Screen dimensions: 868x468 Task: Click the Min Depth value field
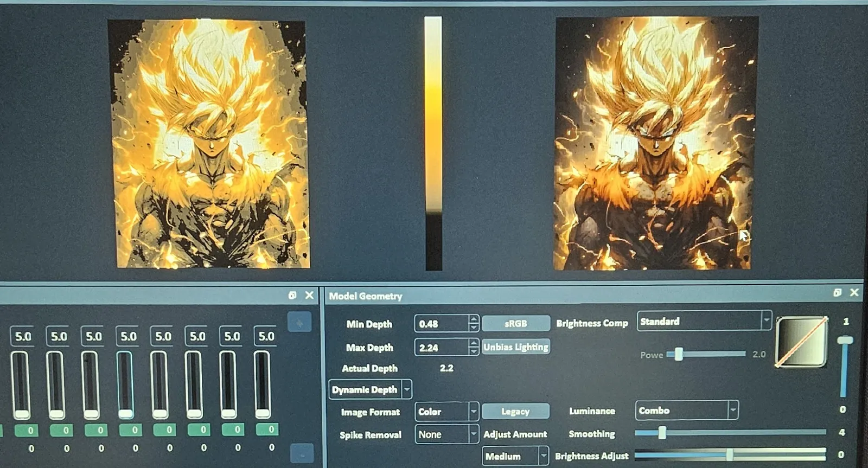click(441, 324)
